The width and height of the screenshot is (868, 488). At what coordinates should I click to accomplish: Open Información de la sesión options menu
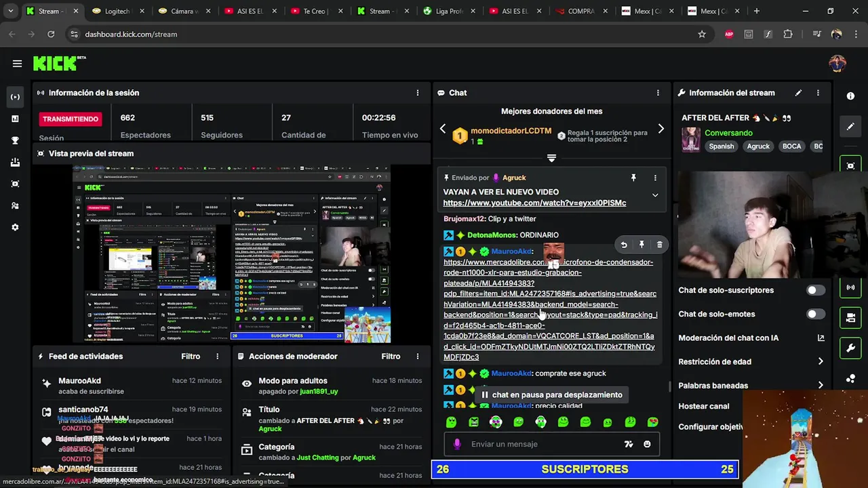(418, 93)
